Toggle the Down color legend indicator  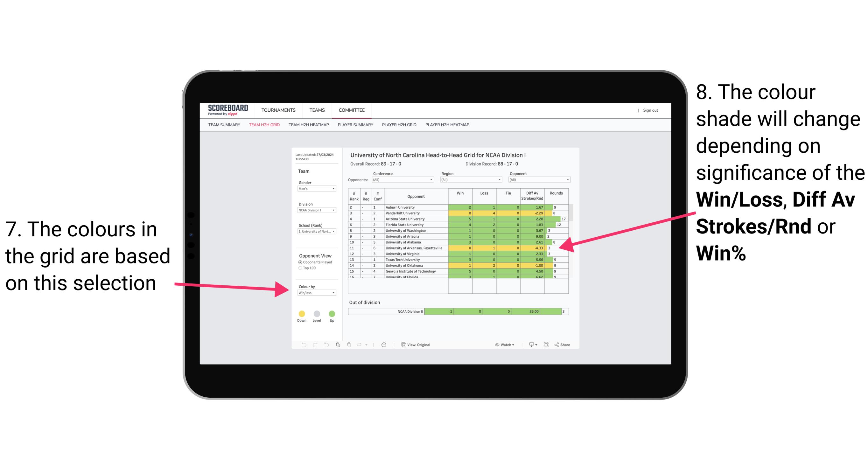tap(301, 313)
